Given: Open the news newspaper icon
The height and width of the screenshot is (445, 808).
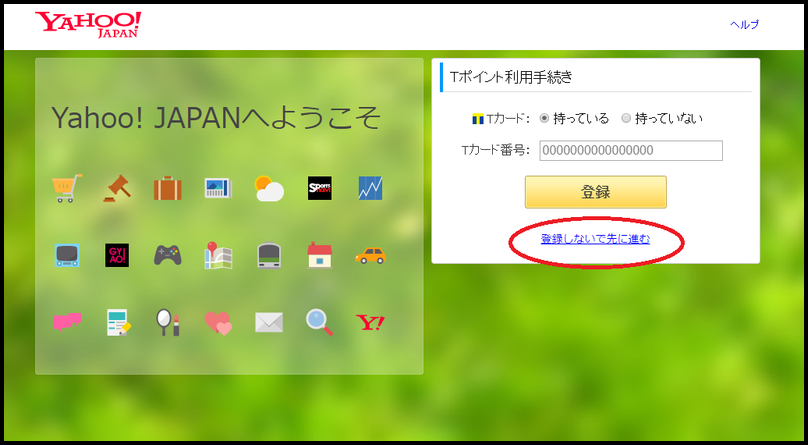Looking at the screenshot, I should pyautogui.click(x=218, y=188).
